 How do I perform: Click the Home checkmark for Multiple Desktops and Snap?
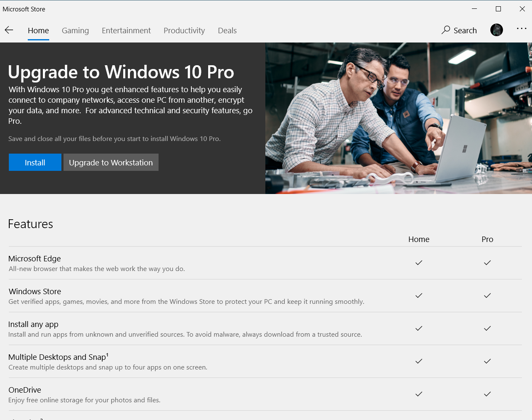[418, 362]
